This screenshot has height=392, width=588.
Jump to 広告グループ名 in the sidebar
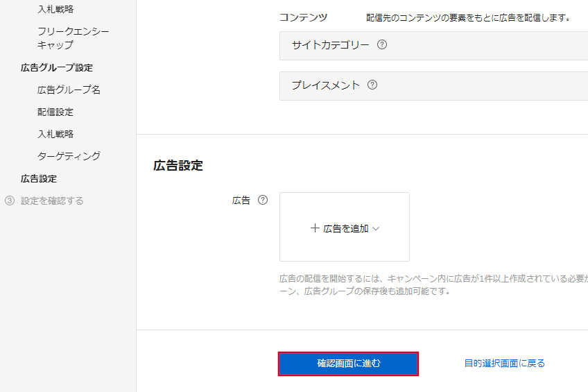click(69, 90)
